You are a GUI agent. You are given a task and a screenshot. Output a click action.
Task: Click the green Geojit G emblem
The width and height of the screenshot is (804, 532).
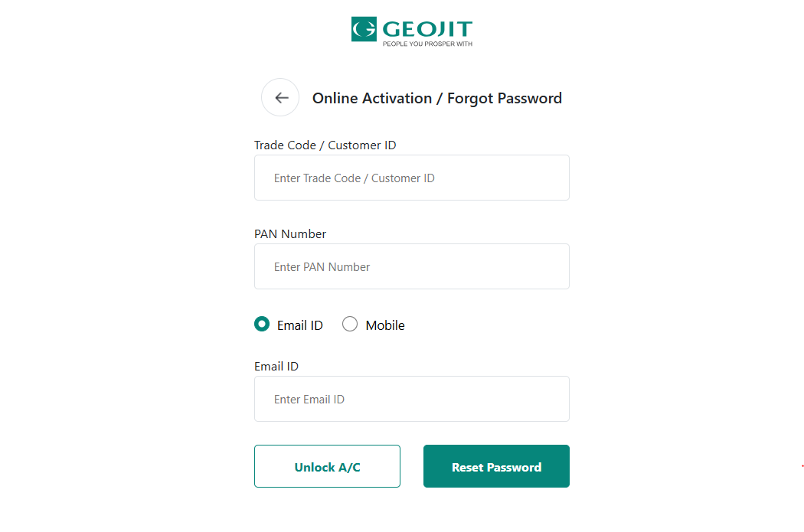pos(364,30)
